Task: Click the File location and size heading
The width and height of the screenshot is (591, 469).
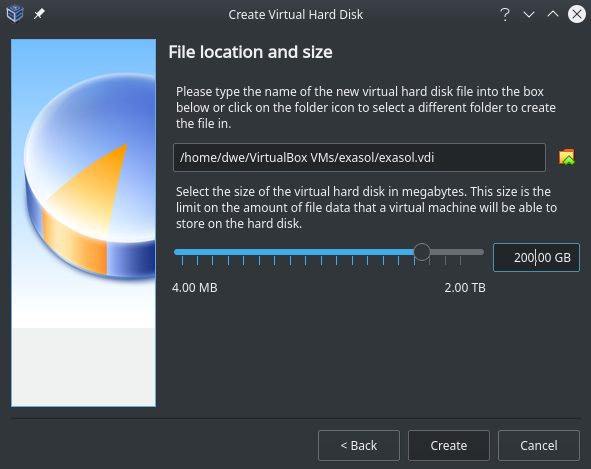Action: pos(250,52)
